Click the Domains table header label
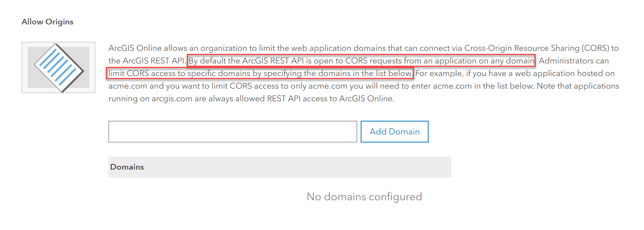Image resolution: width=644 pixels, height=230 pixels. 127,167
